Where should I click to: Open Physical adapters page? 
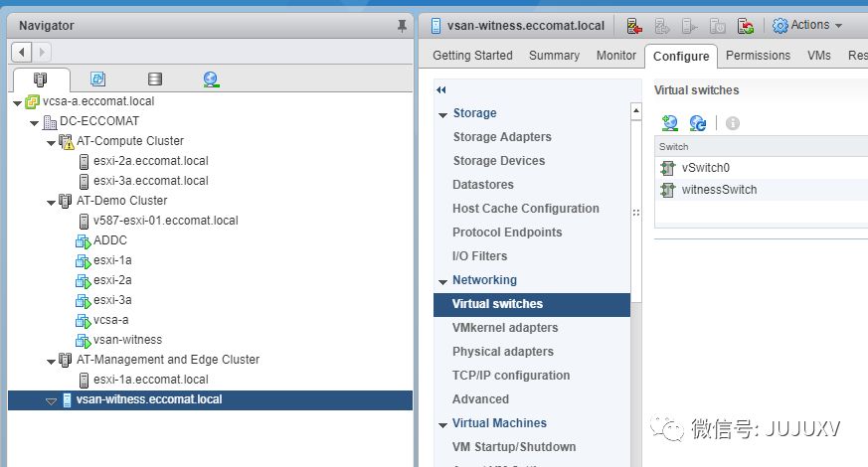[503, 352]
